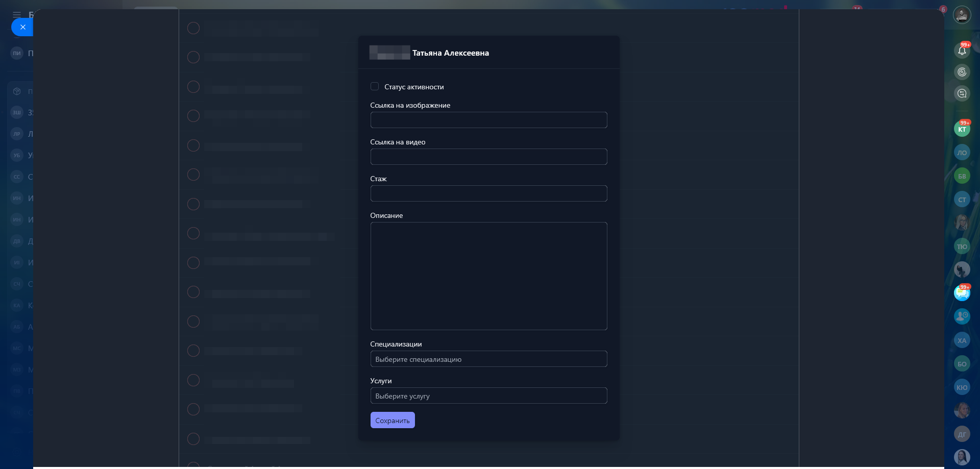
Task: Open the chat search icon with arrows
Action: (x=962, y=93)
